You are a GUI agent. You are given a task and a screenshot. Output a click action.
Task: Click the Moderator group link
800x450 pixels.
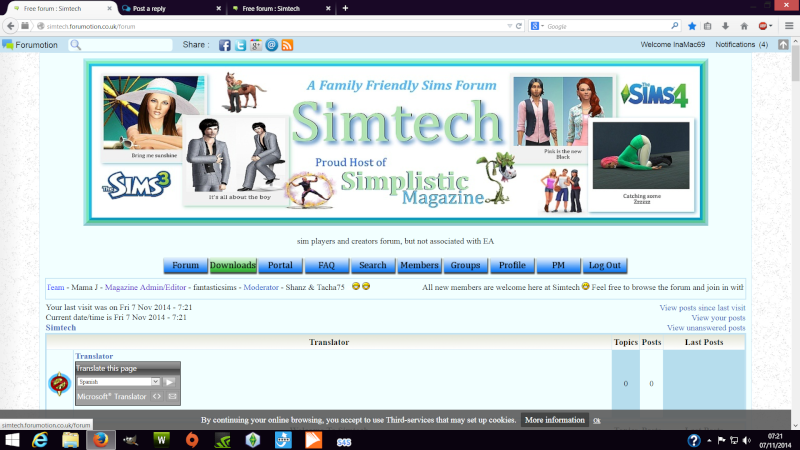(x=261, y=287)
